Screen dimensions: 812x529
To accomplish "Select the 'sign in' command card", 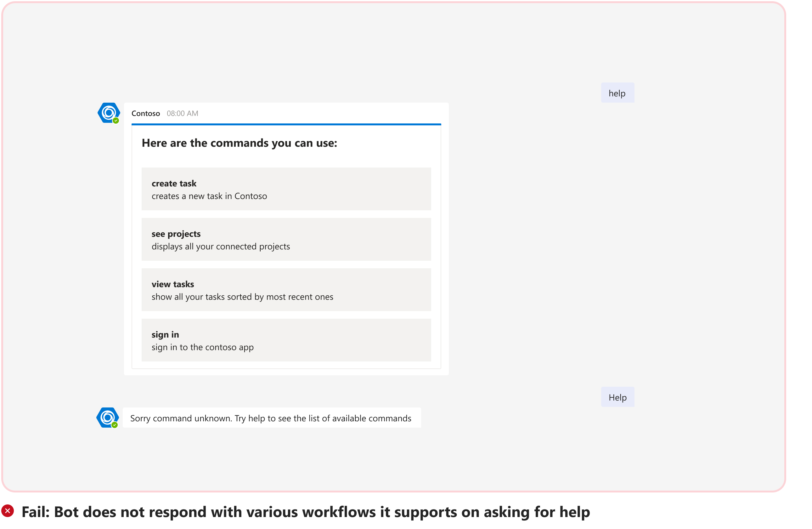I will (x=286, y=340).
